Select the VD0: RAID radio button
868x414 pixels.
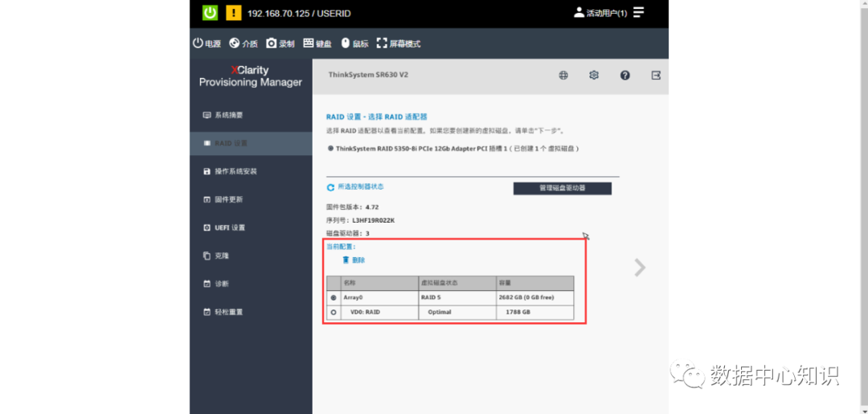[334, 313]
